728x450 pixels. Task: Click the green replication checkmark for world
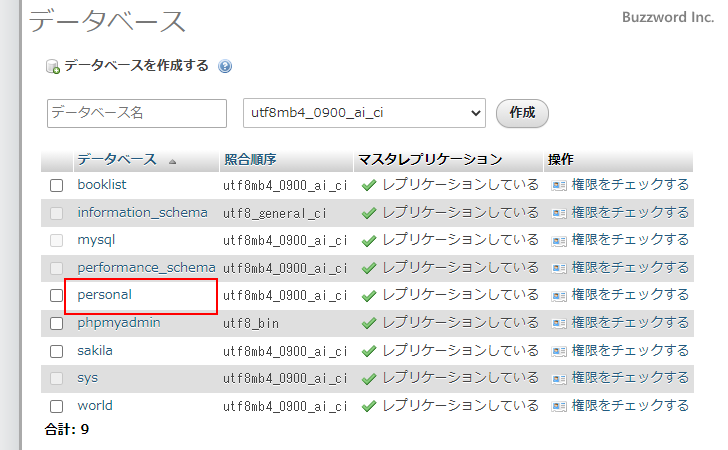(x=369, y=407)
